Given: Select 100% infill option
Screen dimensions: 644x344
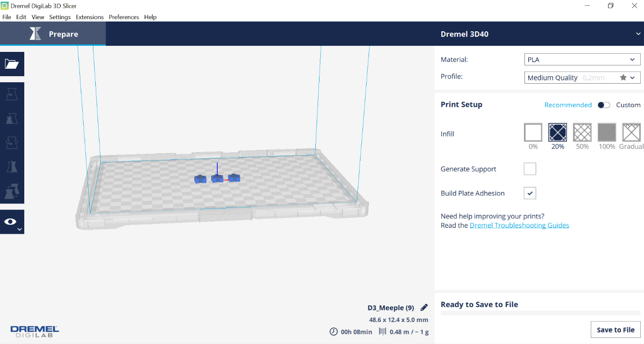Looking at the screenshot, I should click(x=607, y=132).
